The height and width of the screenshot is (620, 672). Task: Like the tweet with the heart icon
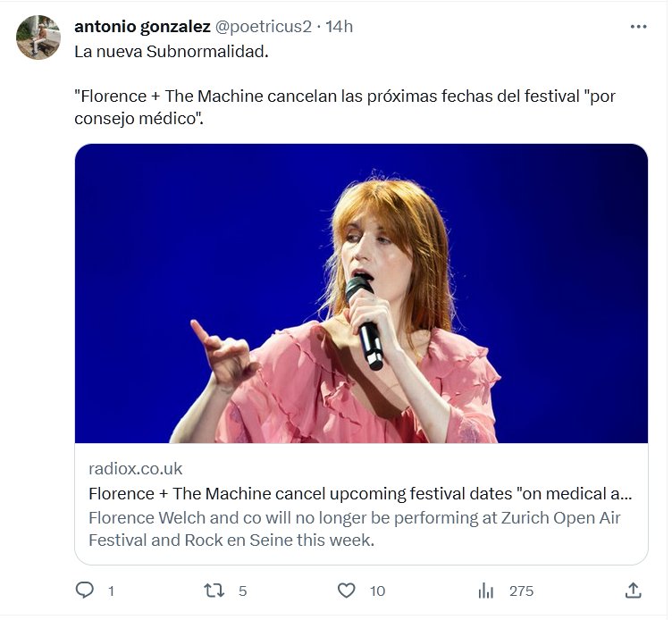tap(346, 591)
